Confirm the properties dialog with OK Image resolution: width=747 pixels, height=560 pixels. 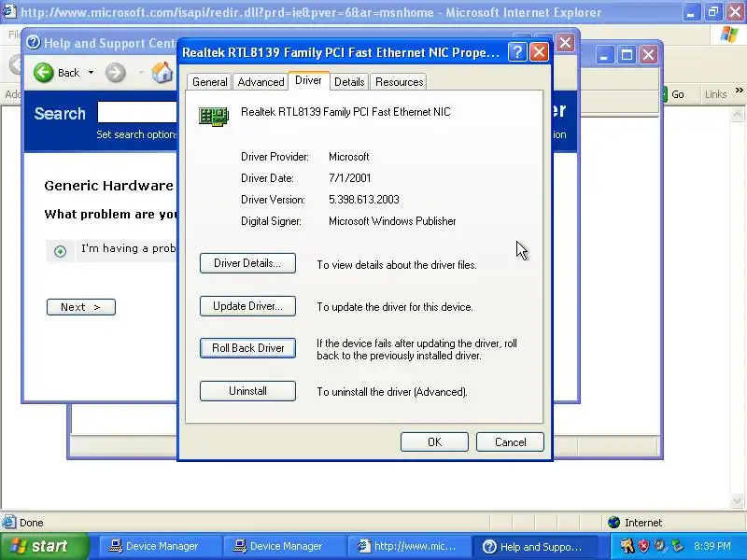coord(434,441)
